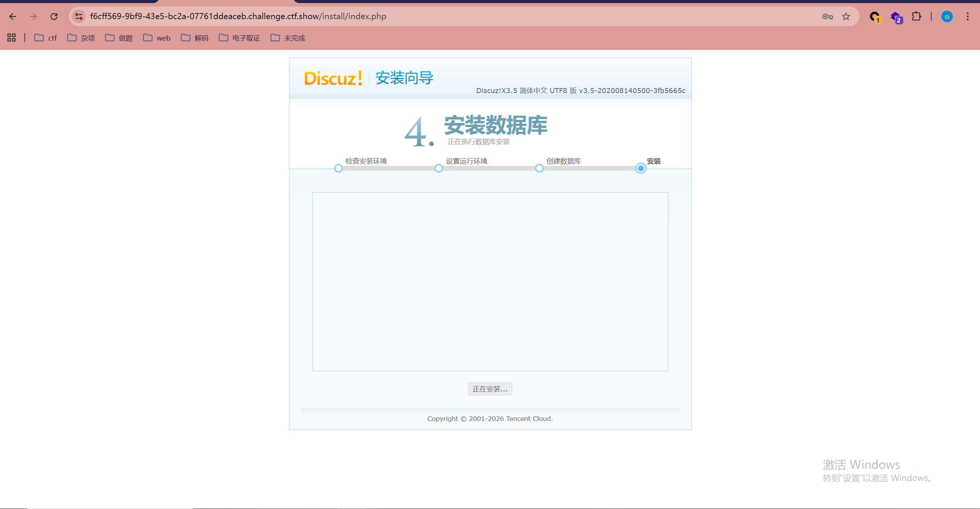Viewport: 980px width, 509px height.
Task: Click the 检查安装环境 step circle
Action: 338,169
